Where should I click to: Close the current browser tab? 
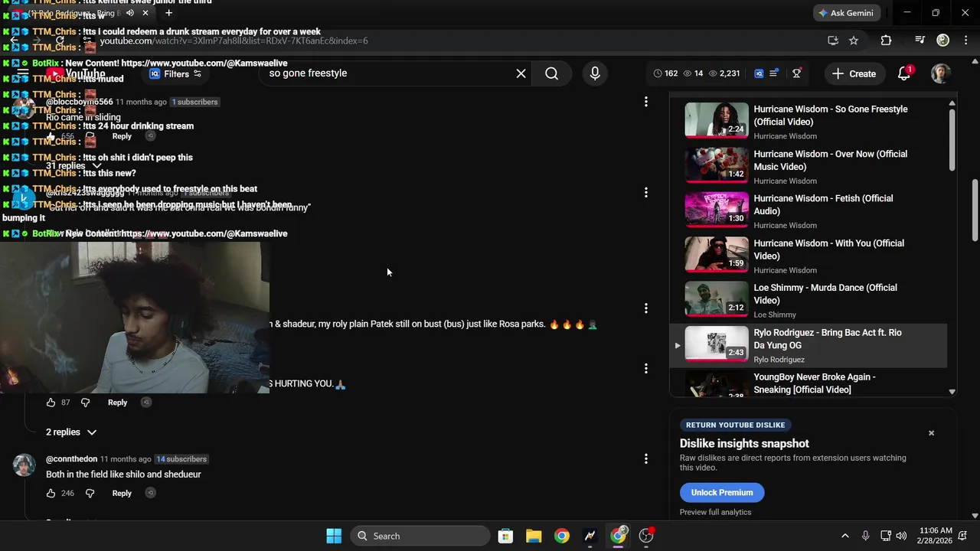point(145,13)
